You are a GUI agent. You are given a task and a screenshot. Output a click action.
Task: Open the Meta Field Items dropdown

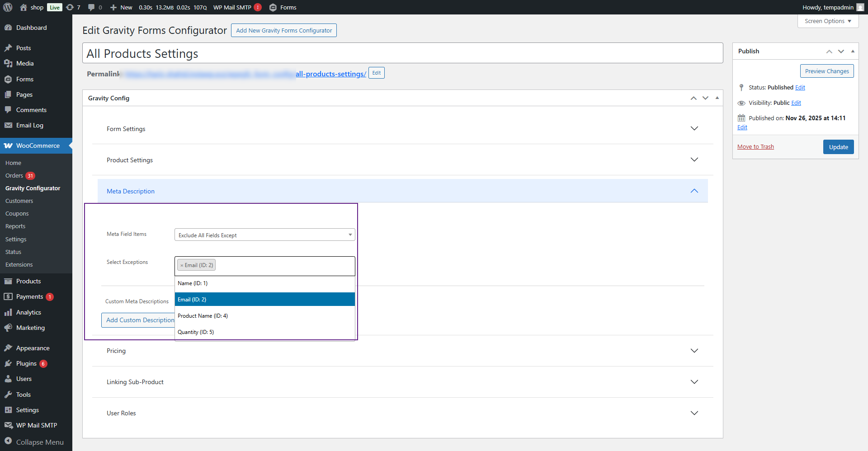(264, 235)
